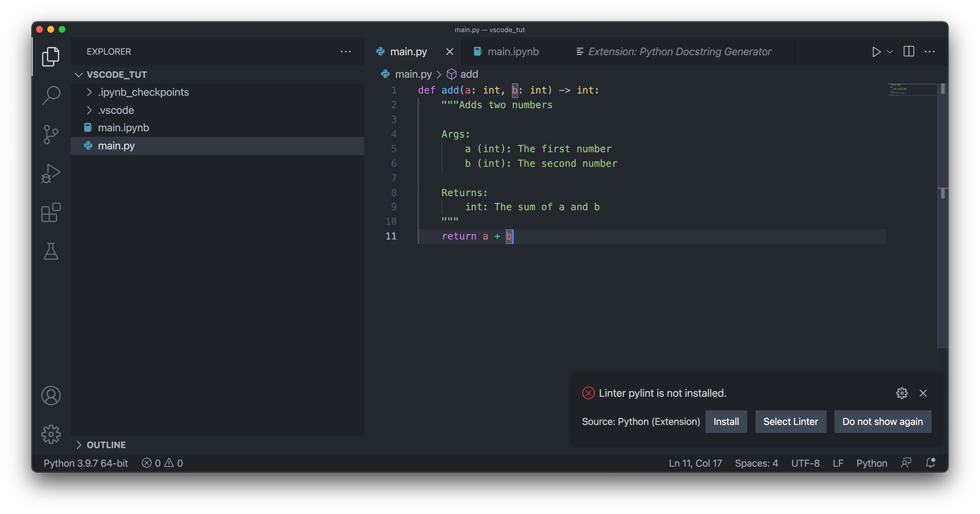Run Python file with play button
Screen dimensions: 980x514
[x=876, y=52]
